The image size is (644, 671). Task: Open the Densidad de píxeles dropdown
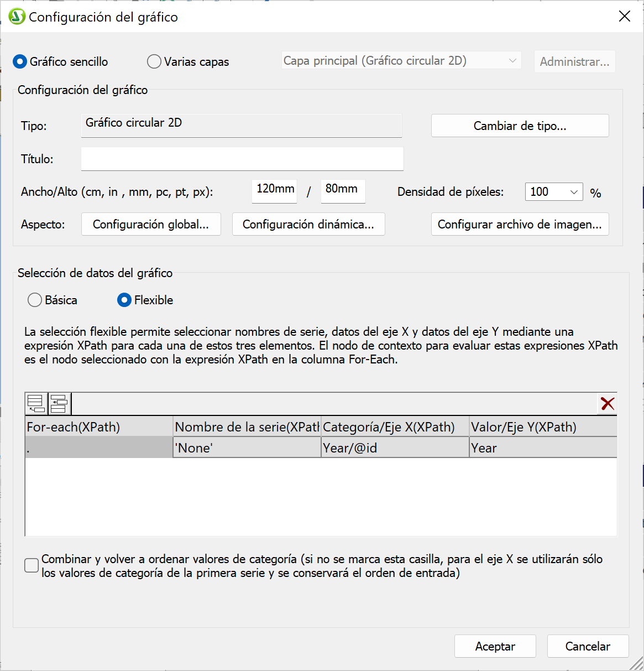pos(553,192)
